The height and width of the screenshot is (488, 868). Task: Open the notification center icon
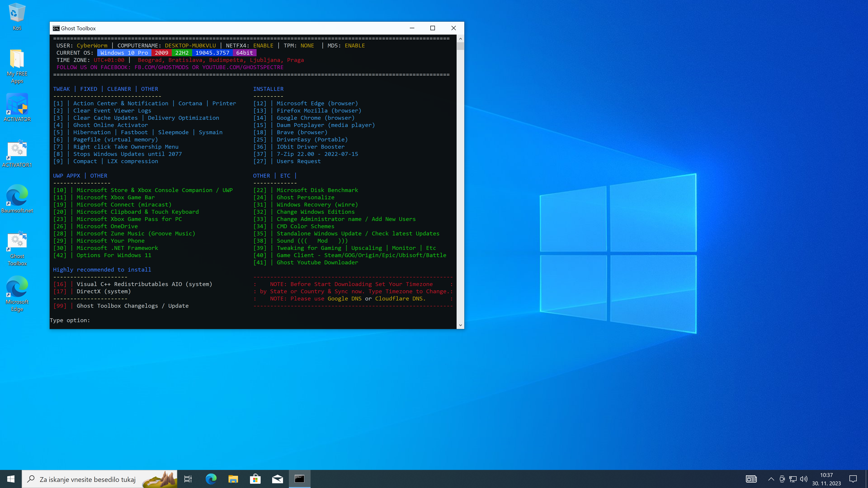tap(853, 479)
